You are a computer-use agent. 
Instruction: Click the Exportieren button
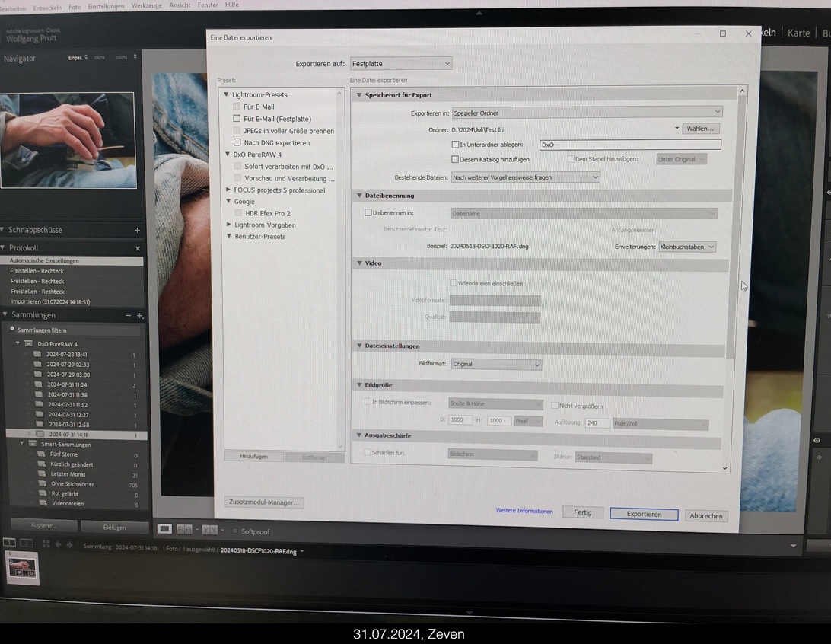[644, 515]
